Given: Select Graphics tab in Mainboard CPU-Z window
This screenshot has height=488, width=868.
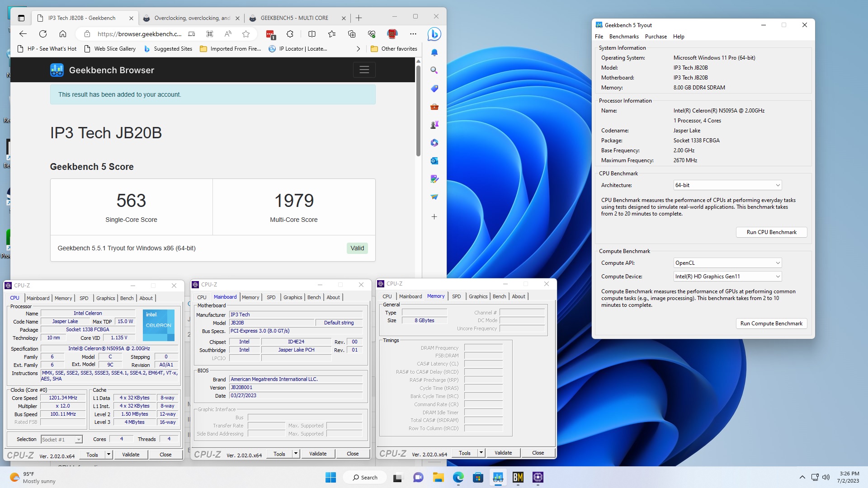Looking at the screenshot, I should 292,297.
